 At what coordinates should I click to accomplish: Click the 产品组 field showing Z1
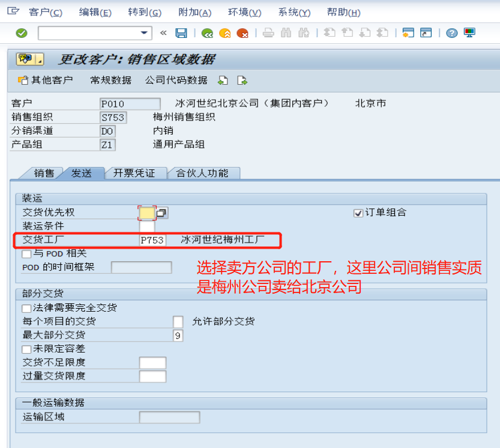(x=107, y=145)
